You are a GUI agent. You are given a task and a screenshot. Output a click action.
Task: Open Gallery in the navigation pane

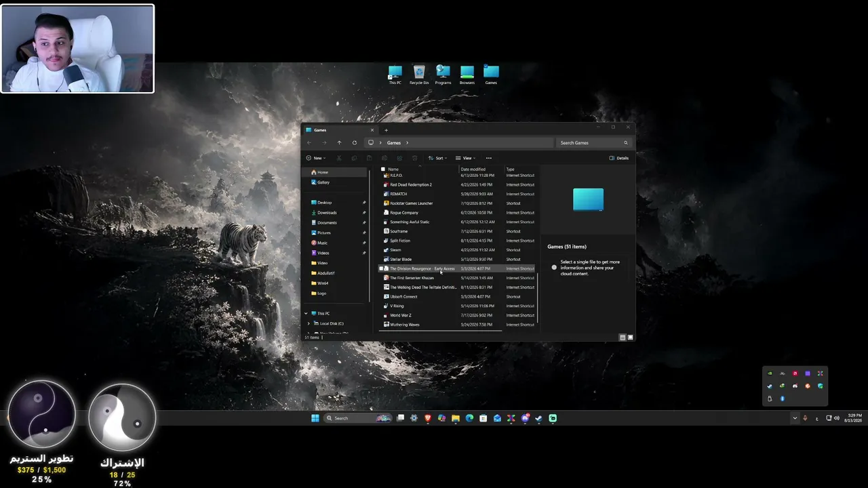335,182
